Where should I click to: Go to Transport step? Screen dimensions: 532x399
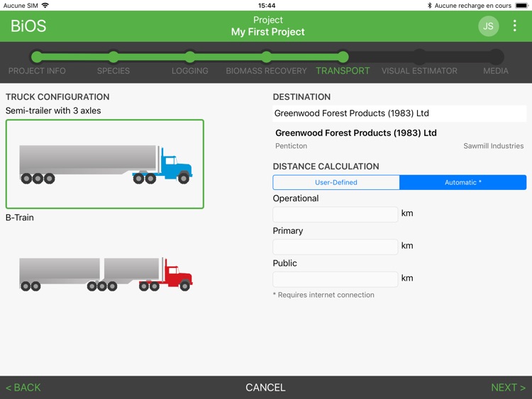tap(343, 71)
